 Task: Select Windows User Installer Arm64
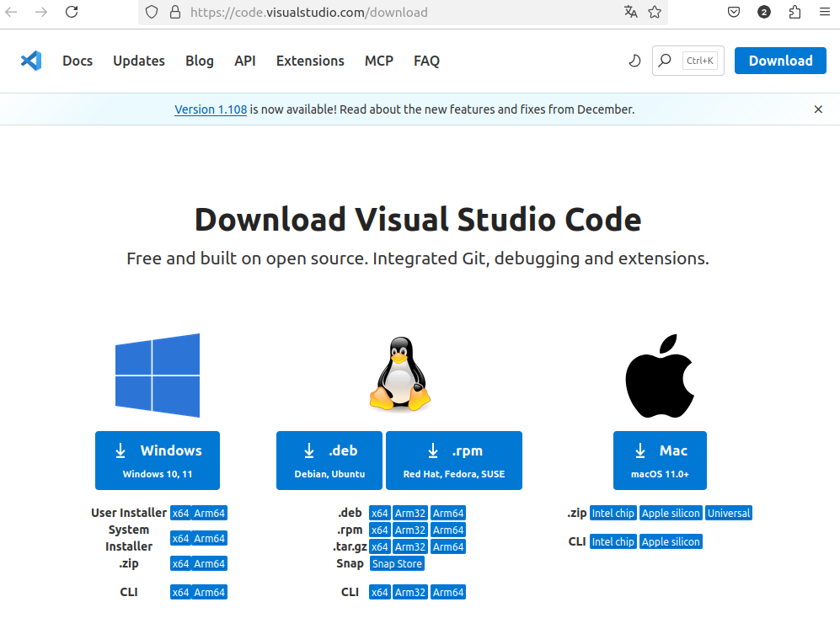pyautogui.click(x=210, y=513)
